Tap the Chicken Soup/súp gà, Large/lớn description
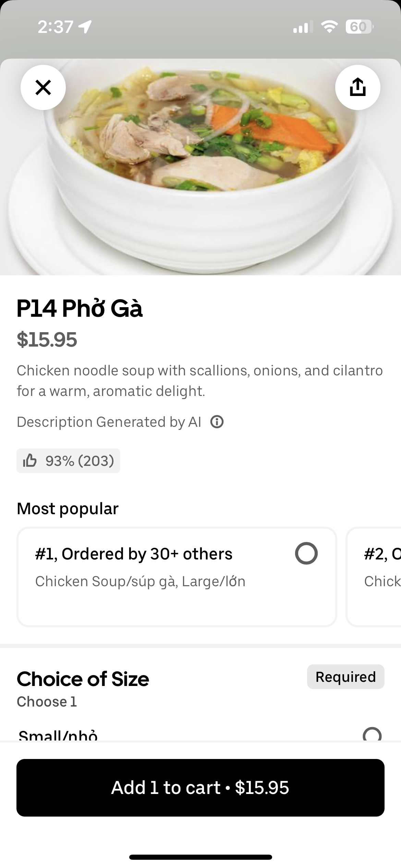The image size is (401, 868). [140, 581]
